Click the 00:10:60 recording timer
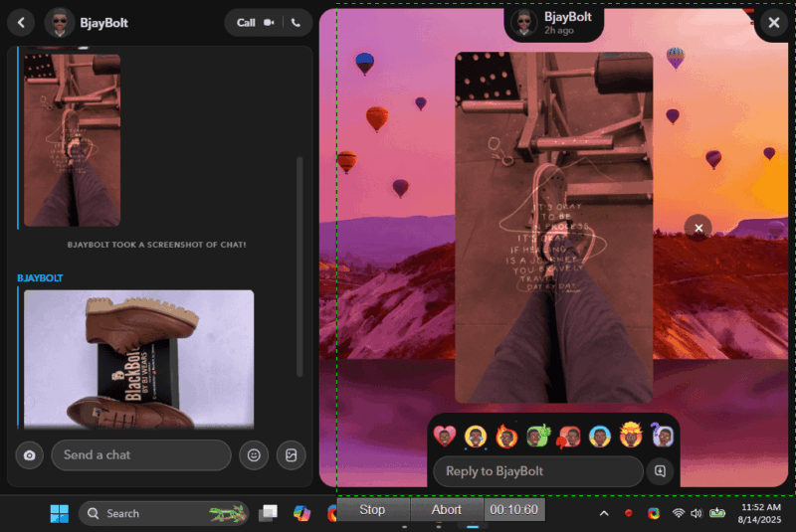Image resolution: width=796 pixels, height=532 pixels. [x=514, y=510]
